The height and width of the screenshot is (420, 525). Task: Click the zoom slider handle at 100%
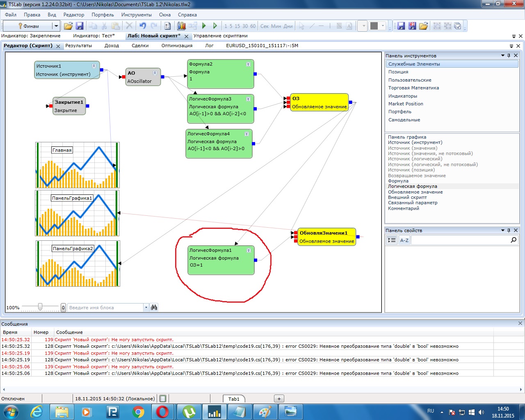[40, 307]
